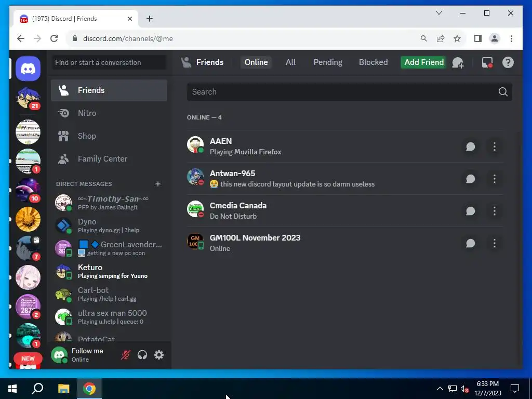Open Chrome tab search dropdown arrow

(438, 13)
